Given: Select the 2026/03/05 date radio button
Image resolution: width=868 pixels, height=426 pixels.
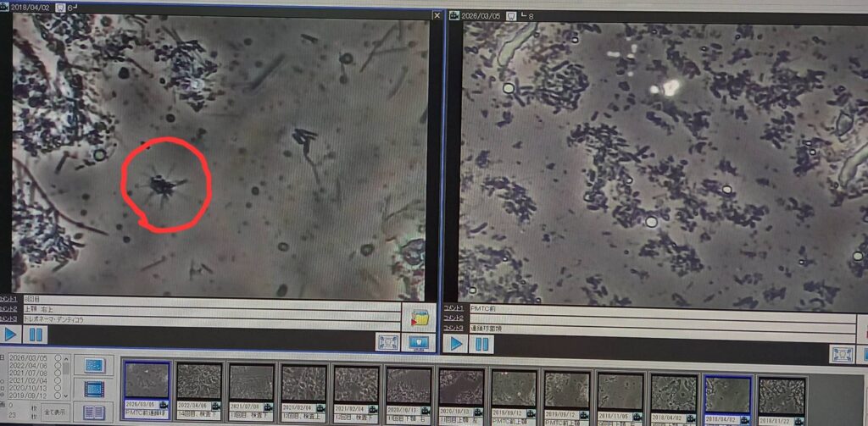Looking at the screenshot, I should [58, 359].
